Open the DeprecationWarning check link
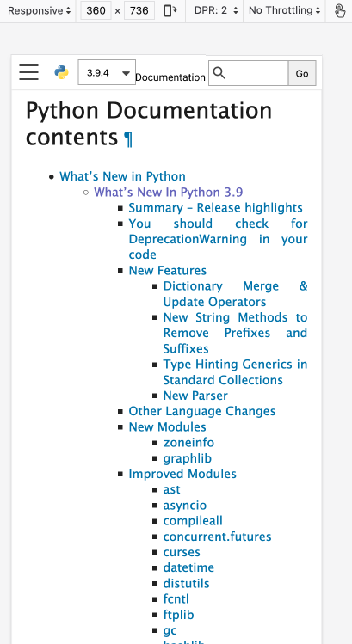The height and width of the screenshot is (644, 352). (x=218, y=239)
